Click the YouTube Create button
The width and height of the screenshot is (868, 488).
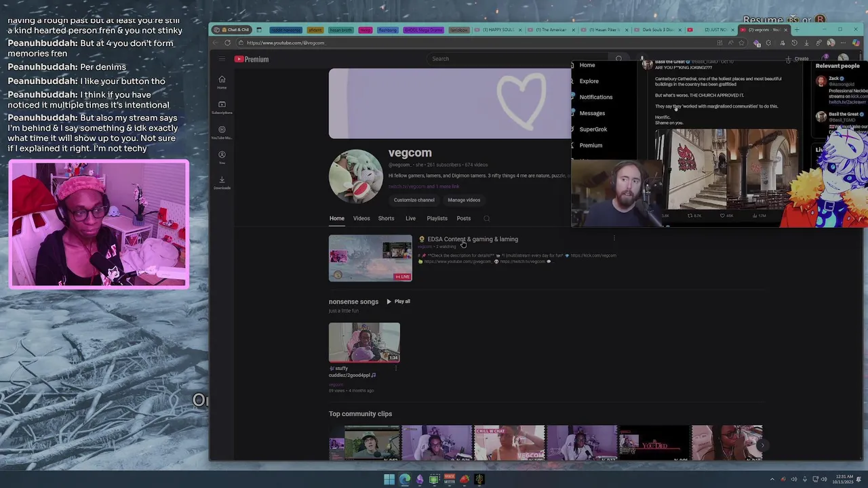click(x=797, y=59)
